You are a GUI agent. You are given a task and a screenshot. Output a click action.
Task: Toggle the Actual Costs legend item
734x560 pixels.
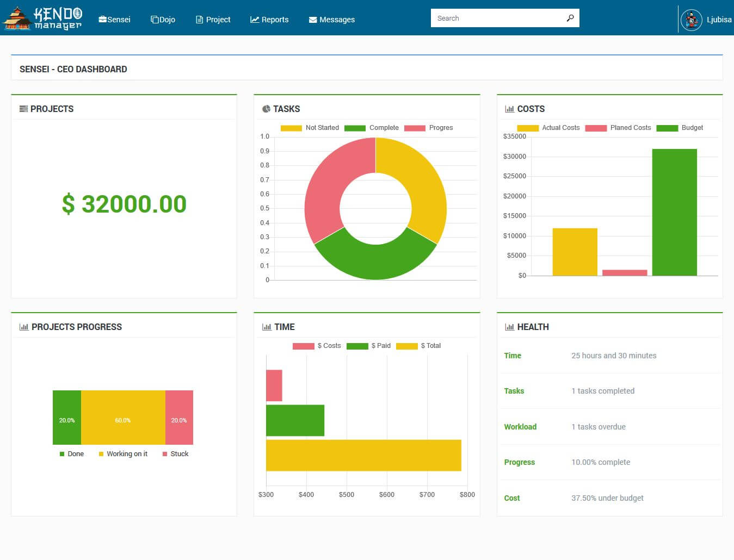(x=548, y=128)
